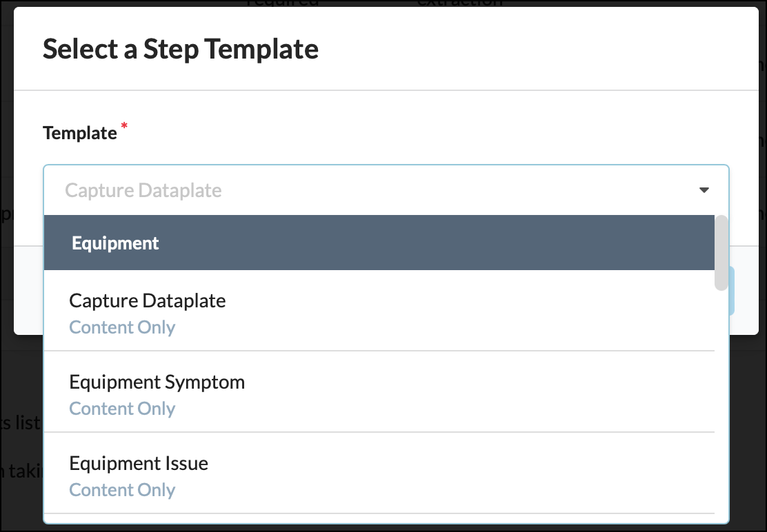Viewport: 767px width, 532px height.
Task: Collapse the Template dropdown using caret arrow
Action: (x=704, y=190)
